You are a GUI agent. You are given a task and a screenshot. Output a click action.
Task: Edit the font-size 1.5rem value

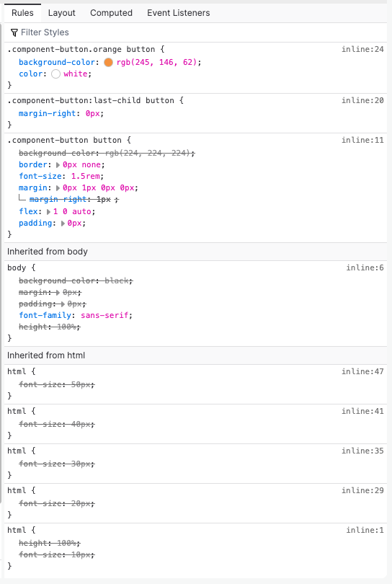coord(85,176)
